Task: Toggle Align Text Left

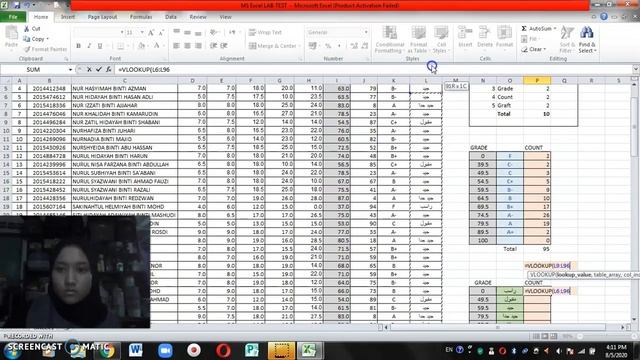Action: click(x=176, y=46)
